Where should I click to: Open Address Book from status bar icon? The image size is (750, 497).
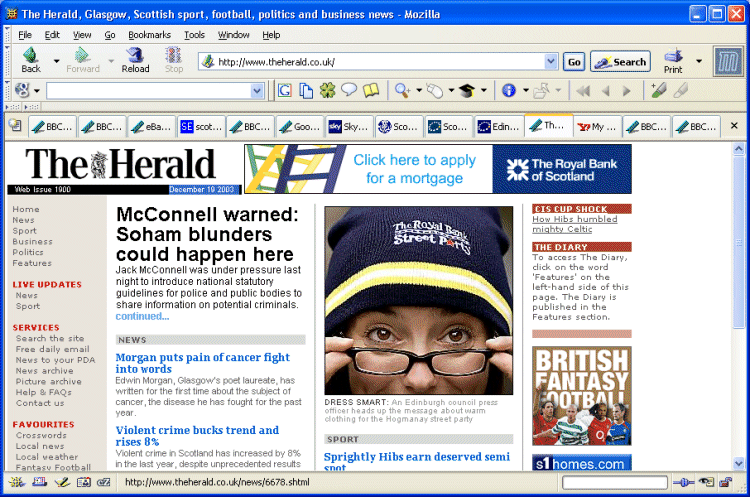click(84, 482)
